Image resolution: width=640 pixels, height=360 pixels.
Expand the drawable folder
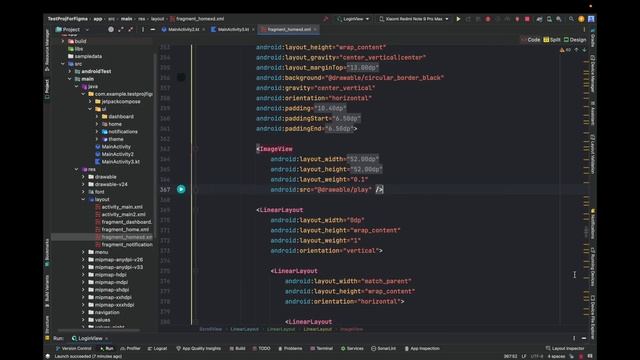tap(84, 177)
